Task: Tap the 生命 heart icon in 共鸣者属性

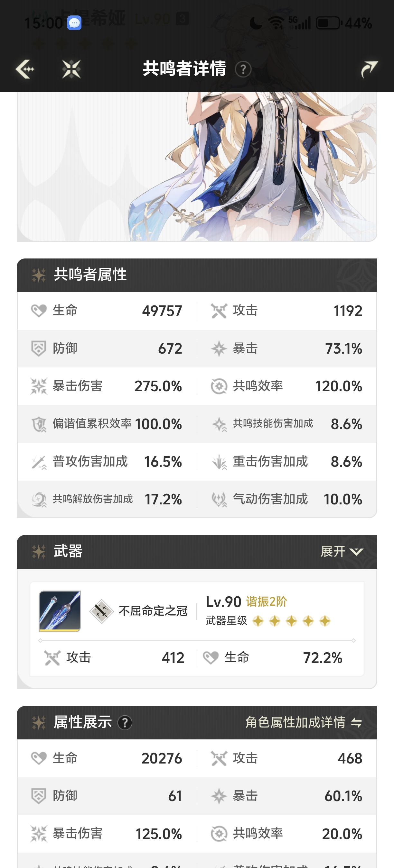Action: tap(39, 311)
